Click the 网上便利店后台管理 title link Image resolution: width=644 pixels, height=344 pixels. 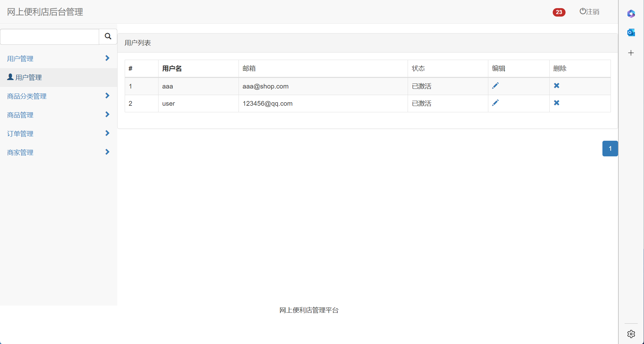(x=45, y=12)
